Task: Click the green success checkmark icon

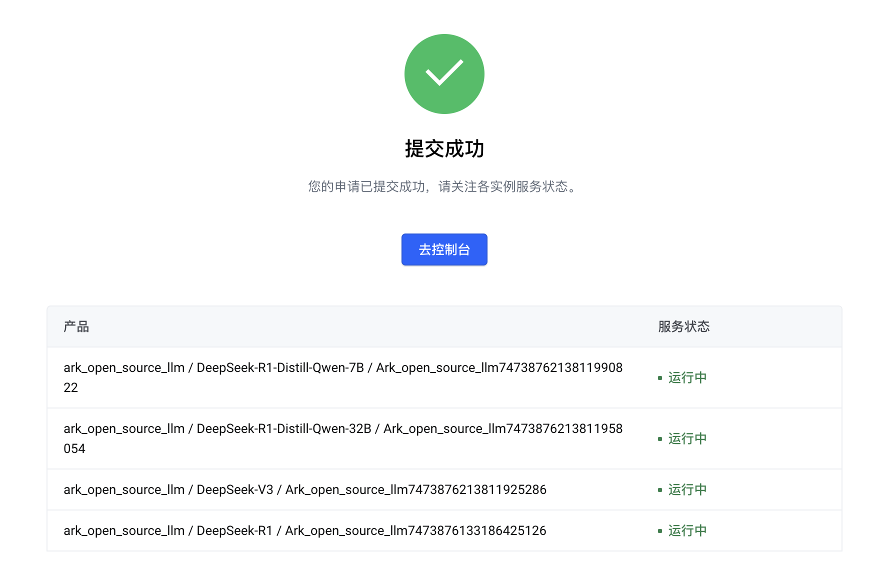Action: click(444, 74)
